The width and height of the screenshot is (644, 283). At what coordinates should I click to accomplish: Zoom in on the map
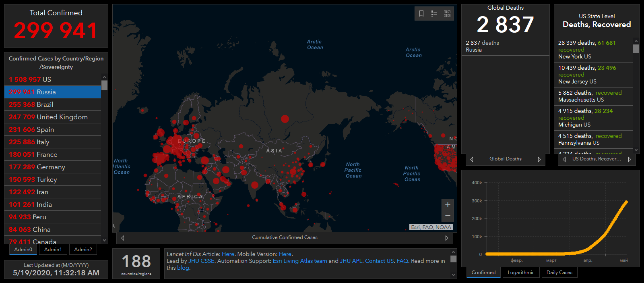[448, 205]
